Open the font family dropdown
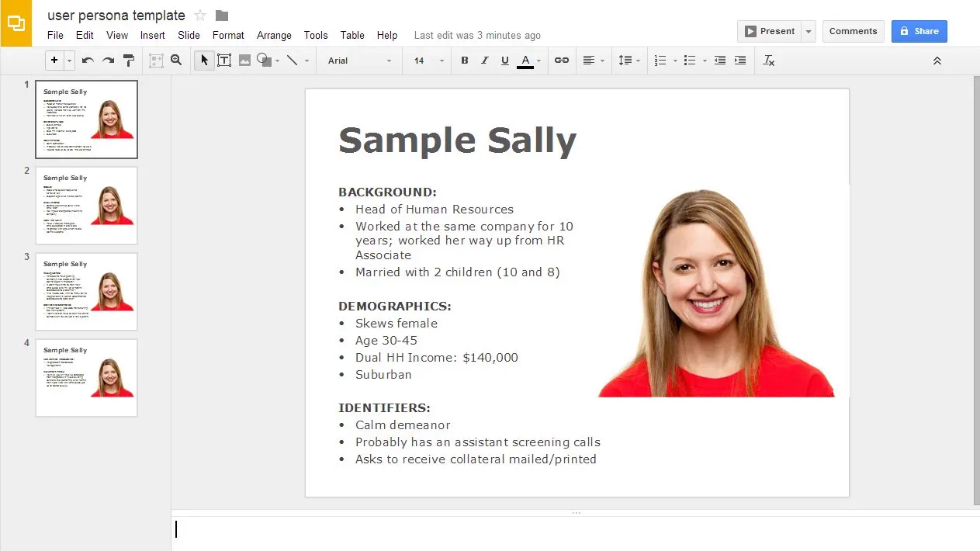This screenshot has height=551, width=980. point(358,61)
